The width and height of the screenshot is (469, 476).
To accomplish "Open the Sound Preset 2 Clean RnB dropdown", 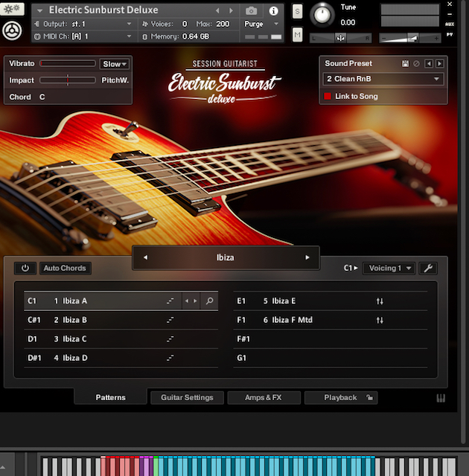I will (383, 79).
